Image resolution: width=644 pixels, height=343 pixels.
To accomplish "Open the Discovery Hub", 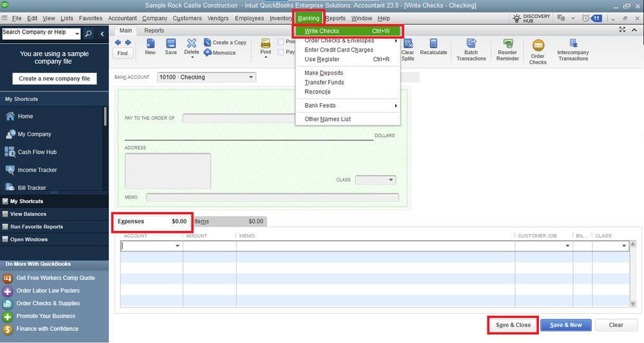I will point(531,18).
